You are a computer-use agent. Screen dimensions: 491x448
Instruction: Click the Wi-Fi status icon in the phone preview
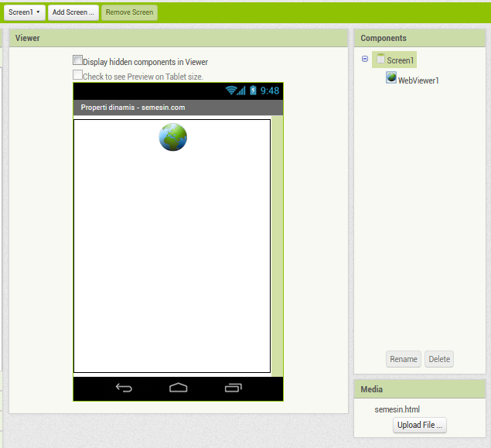pos(230,91)
